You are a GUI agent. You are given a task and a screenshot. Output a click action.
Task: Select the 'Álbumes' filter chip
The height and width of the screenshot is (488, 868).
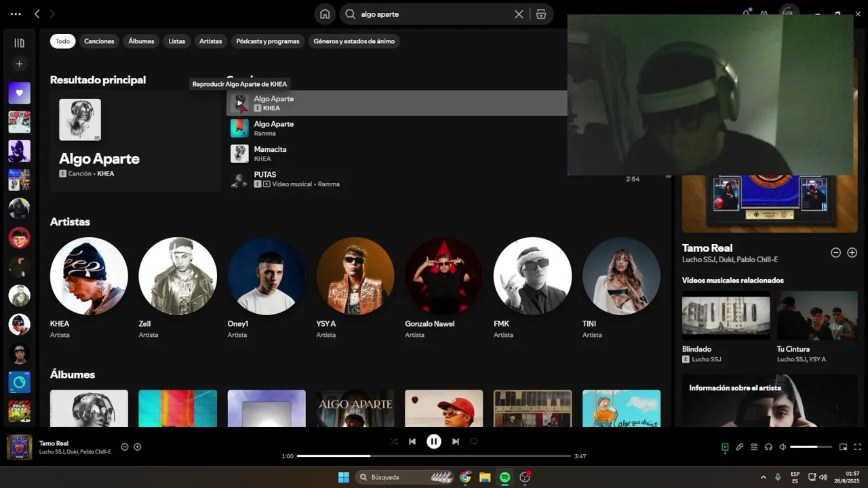click(x=141, y=41)
